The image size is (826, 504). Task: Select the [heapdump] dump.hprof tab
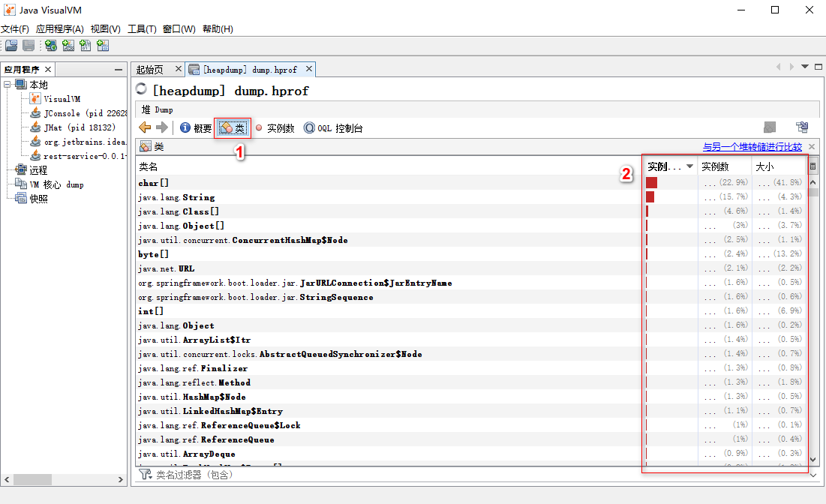click(x=251, y=70)
